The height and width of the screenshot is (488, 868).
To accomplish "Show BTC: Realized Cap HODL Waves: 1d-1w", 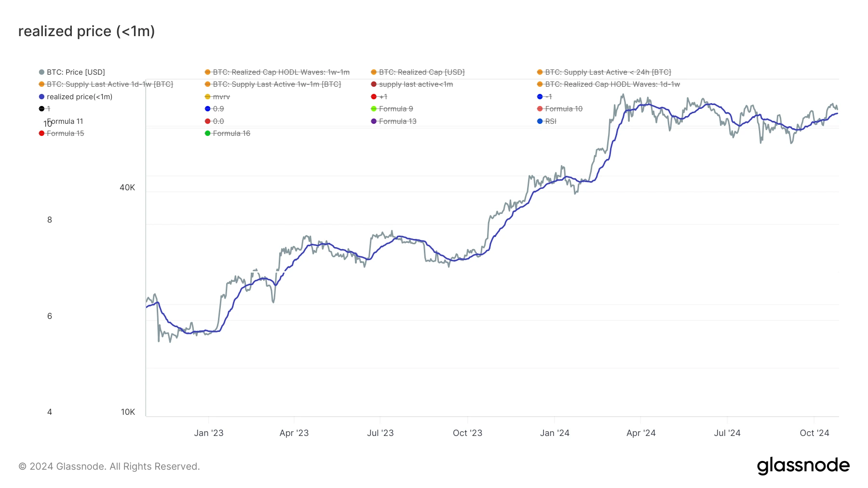I will click(609, 84).
